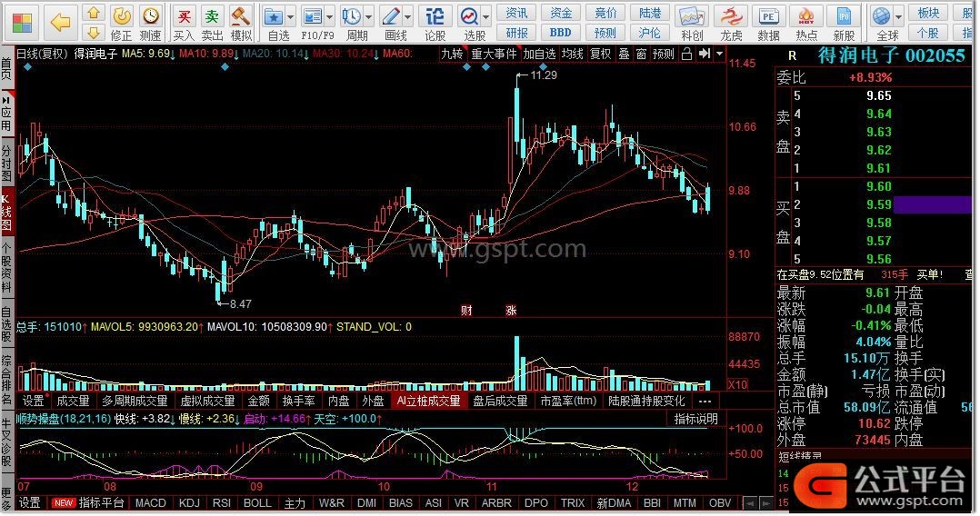Open the 模拟 simulated trading gavel icon
The width and height of the screenshot is (980, 516).
point(241,23)
